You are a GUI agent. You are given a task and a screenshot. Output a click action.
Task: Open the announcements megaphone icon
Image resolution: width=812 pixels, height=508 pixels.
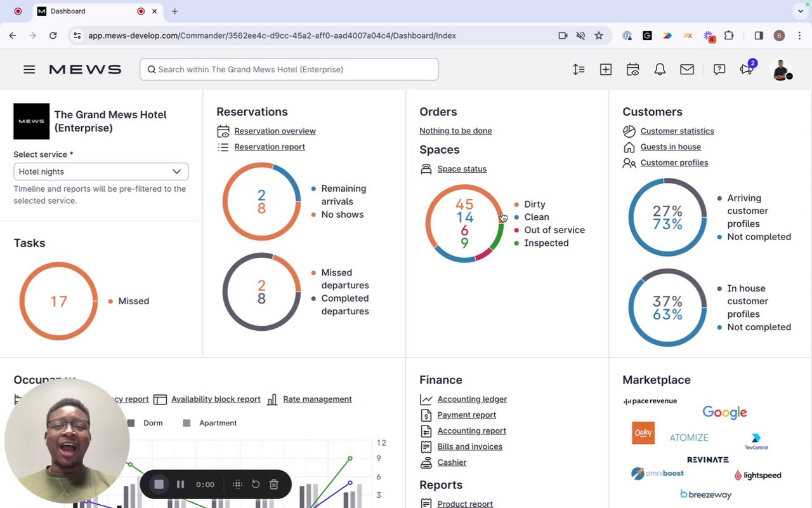(747, 69)
